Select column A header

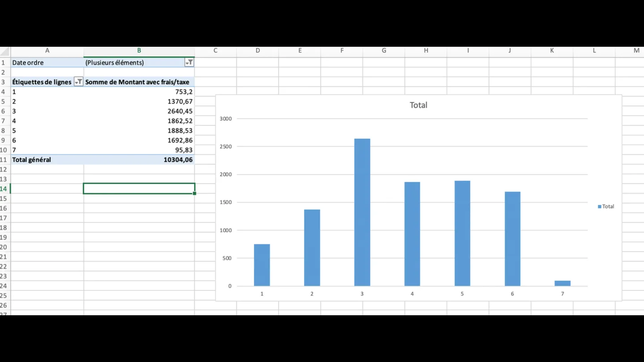click(x=47, y=51)
